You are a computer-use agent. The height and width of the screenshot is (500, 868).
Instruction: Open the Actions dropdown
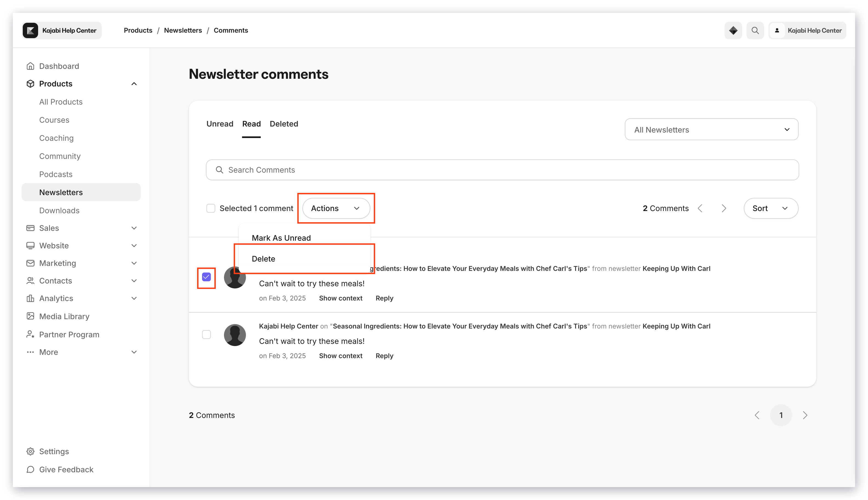point(336,208)
